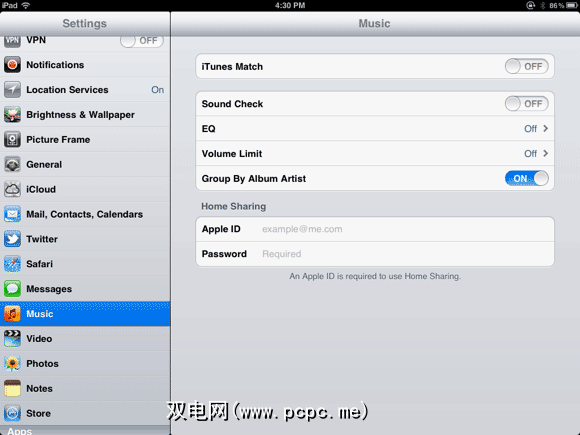Open Volume Limit via chevron
This screenshot has height=435, width=580.
(546, 153)
